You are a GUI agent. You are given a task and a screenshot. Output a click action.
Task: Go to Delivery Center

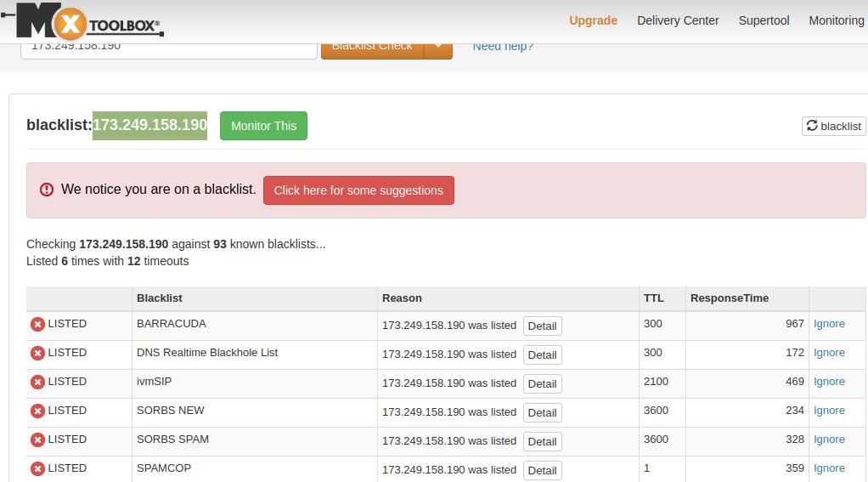coord(678,20)
